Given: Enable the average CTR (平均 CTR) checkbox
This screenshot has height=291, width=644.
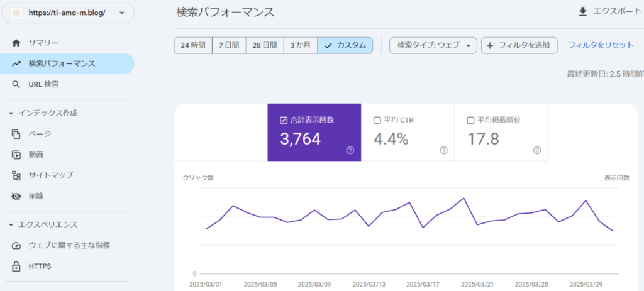Looking at the screenshot, I should tap(377, 120).
